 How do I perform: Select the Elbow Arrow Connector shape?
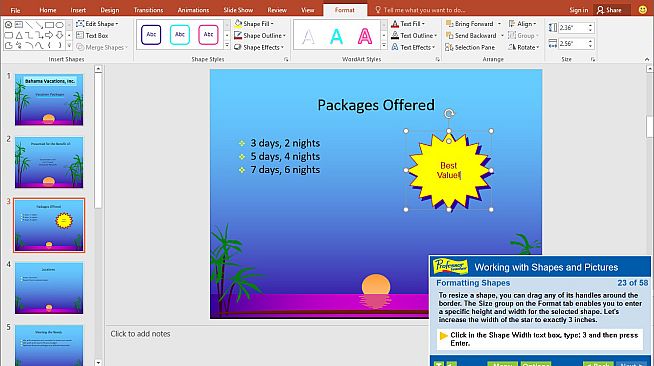39,35
